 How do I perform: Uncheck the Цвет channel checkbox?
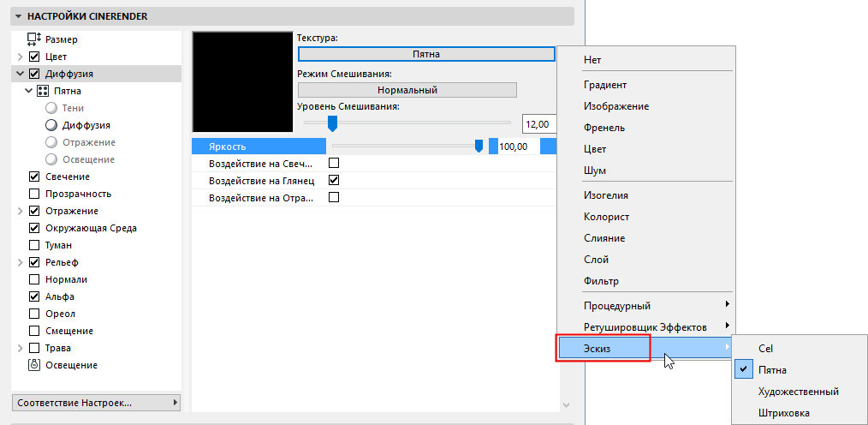[34, 57]
